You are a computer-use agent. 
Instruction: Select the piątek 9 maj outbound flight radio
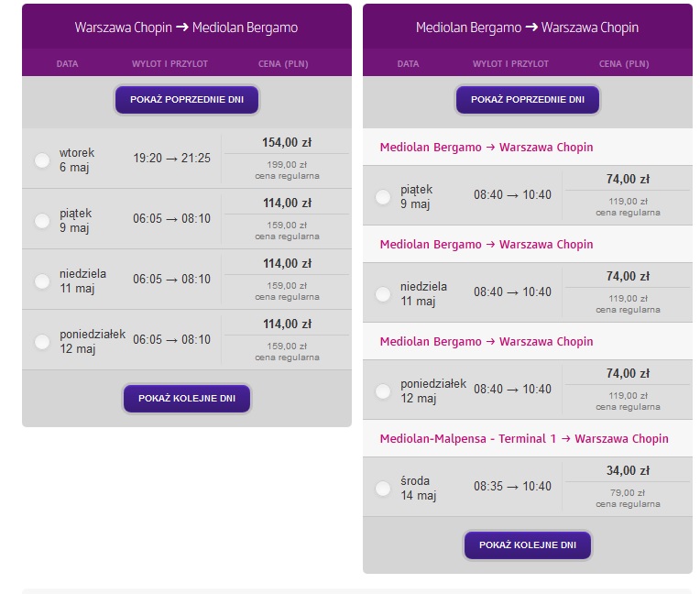42,221
